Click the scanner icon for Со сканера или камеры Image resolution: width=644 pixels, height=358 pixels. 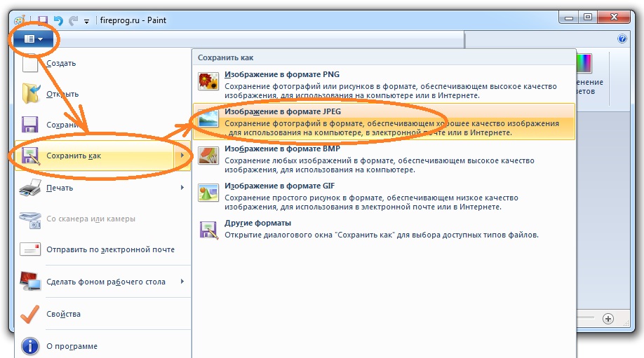30,219
